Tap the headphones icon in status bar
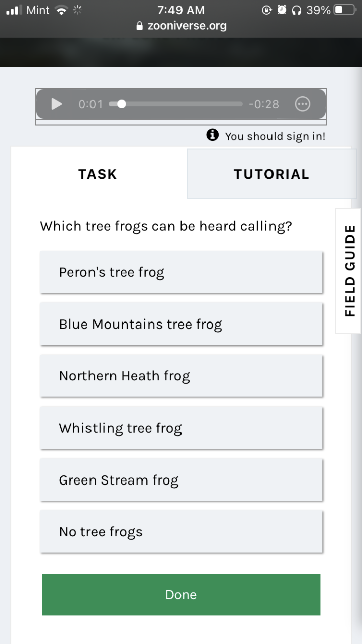The width and height of the screenshot is (362, 644). (x=296, y=10)
